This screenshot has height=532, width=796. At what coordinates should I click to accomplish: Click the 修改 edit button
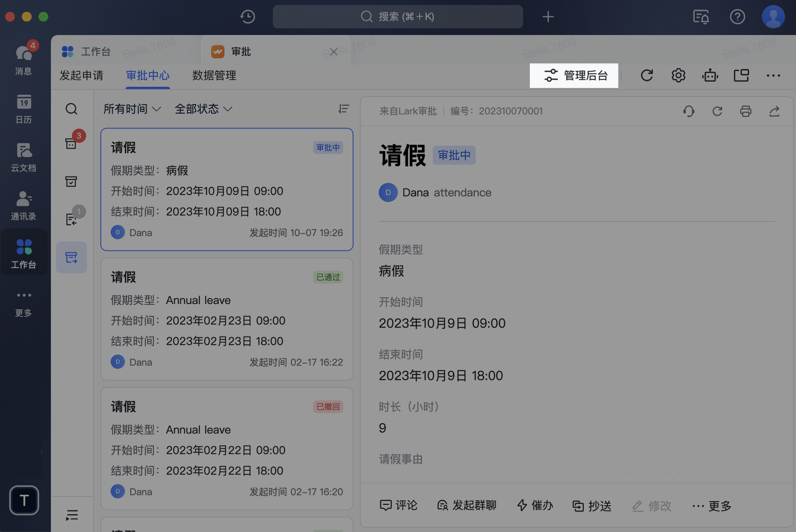[652, 506]
